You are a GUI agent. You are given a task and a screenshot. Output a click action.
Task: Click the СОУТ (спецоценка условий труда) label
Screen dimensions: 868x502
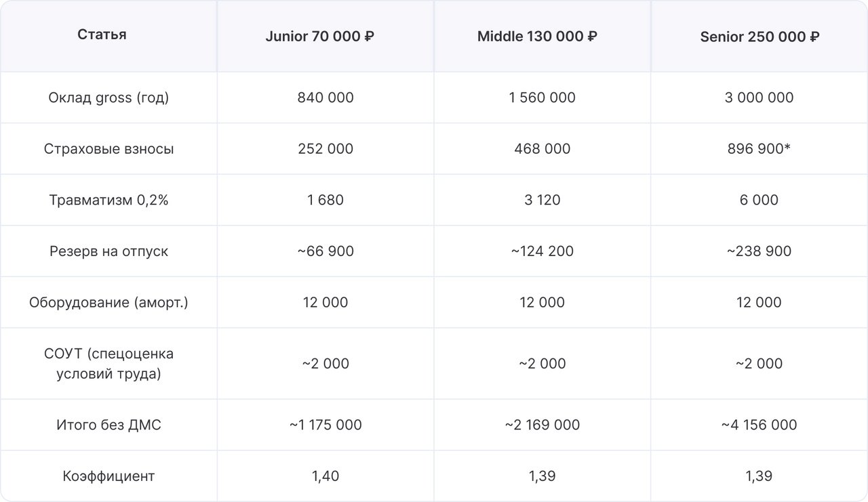(x=108, y=364)
